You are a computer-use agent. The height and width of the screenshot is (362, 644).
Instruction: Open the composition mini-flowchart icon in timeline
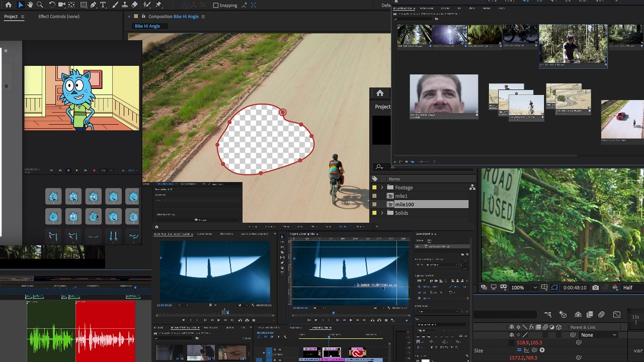pos(548,315)
